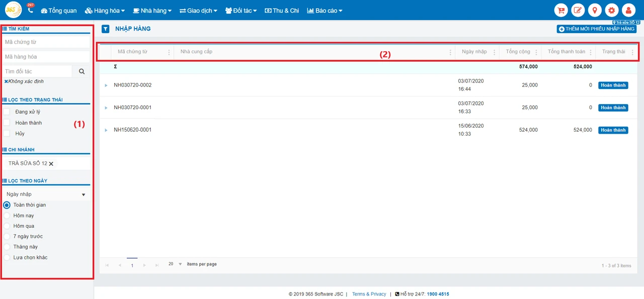
Task: Check the Đang xử lý status filter
Action: click(7, 112)
